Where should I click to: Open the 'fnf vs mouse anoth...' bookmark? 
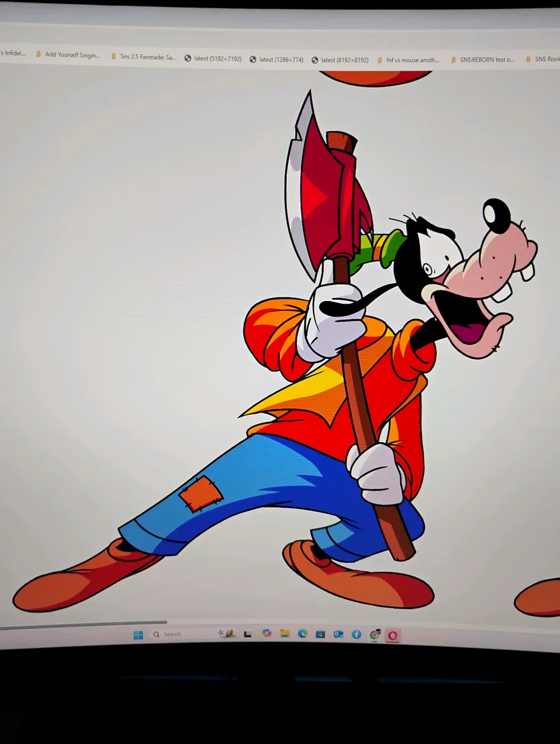408,60
